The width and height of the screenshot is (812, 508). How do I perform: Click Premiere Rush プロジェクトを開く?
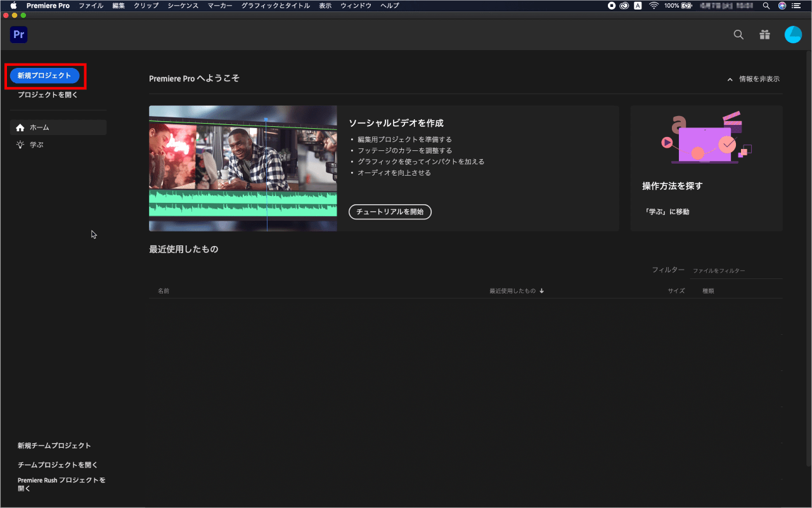[61, 485]
